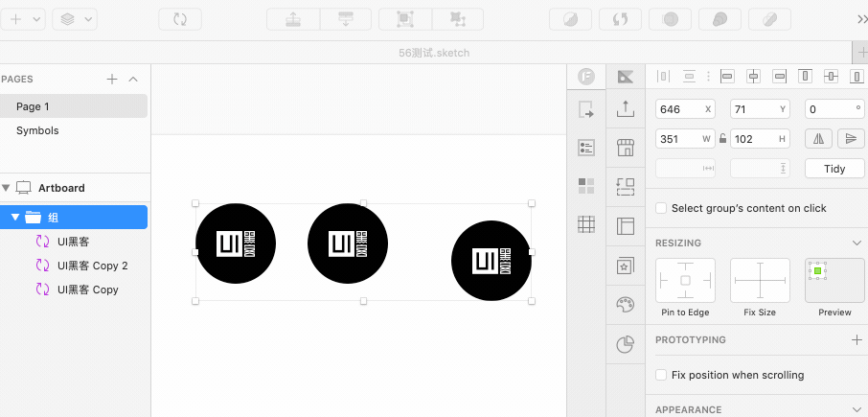Image resolution: width=868 pixels, height=417 pixels.
Task: Toggle the aspect ratio lock icon
Action: coord(722,138)
